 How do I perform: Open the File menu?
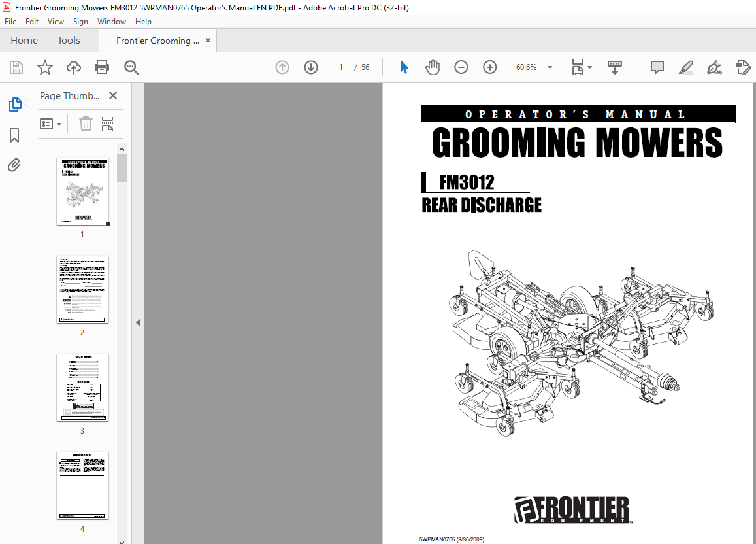click(10, 21)
